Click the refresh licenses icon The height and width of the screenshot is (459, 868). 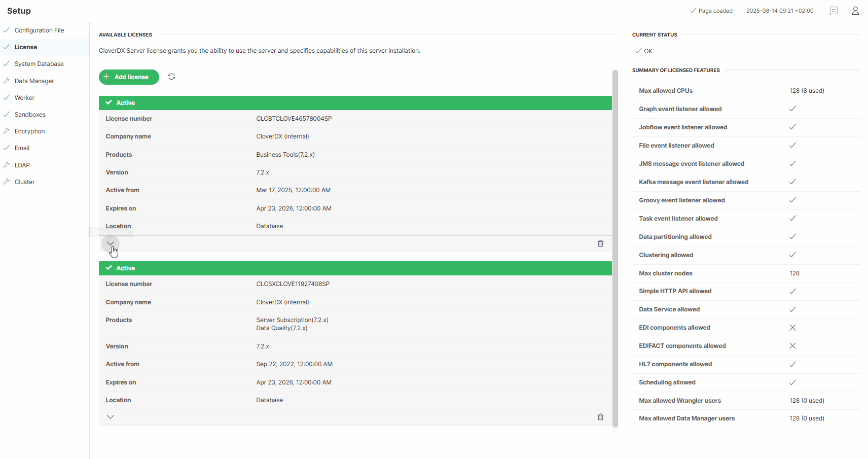pos(171,77)
